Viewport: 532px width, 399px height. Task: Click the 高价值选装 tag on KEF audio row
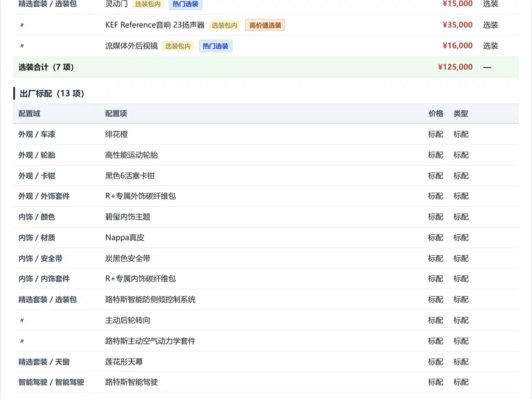tap(265, 25)
